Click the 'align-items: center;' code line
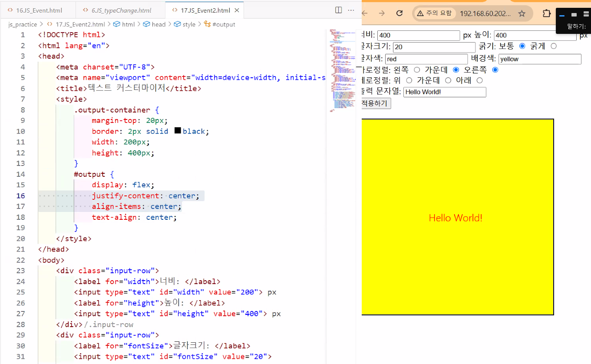This screenshot has width=591, height=364. pos(136,206)
